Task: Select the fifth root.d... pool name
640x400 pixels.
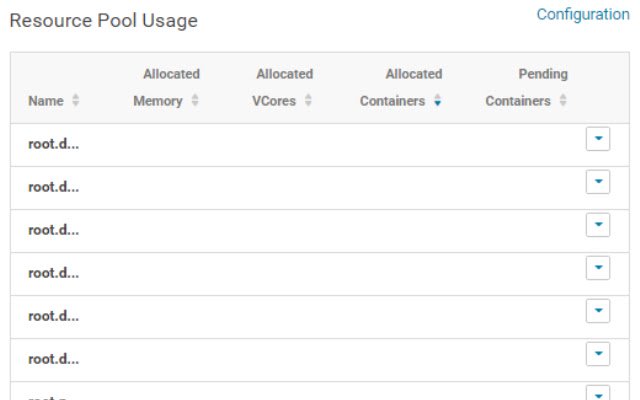Action: click(53, 316)
